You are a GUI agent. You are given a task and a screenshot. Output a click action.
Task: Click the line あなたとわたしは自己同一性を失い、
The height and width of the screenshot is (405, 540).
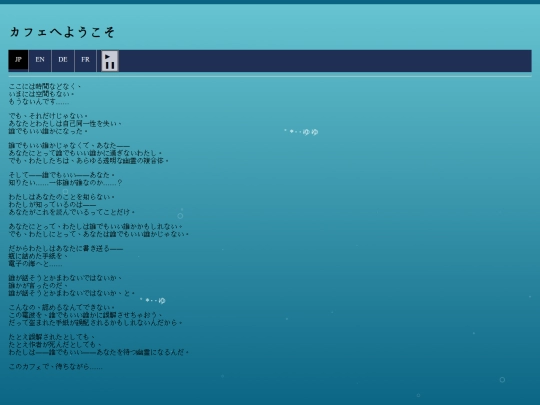coord(65,123)
